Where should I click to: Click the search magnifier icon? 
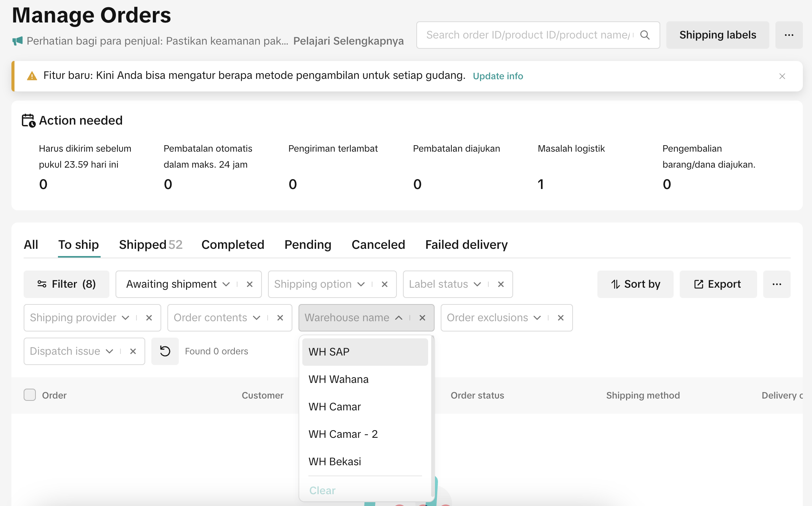point(645,35)
